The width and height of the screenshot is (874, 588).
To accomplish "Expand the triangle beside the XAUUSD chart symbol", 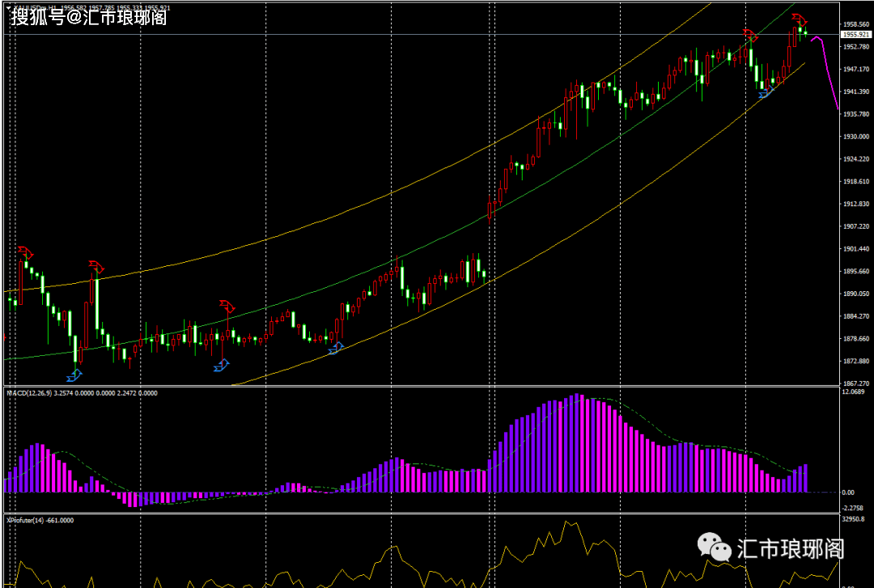I will point(8,7).
